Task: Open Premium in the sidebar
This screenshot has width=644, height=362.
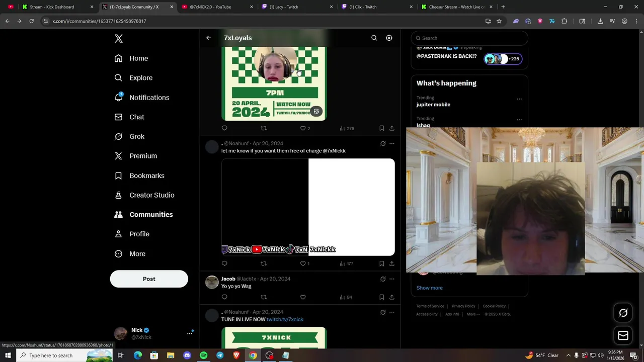Action: [x=136, y=156]
